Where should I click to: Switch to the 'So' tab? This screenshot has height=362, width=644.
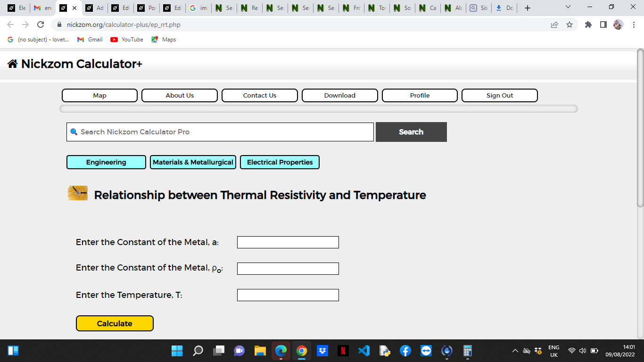click(x=402, y=8)
